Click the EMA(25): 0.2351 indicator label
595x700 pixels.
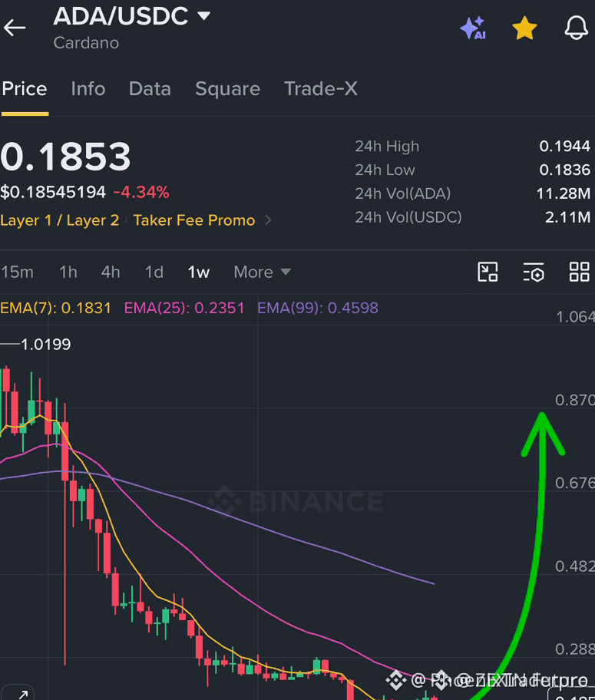[x=184, y=308]
